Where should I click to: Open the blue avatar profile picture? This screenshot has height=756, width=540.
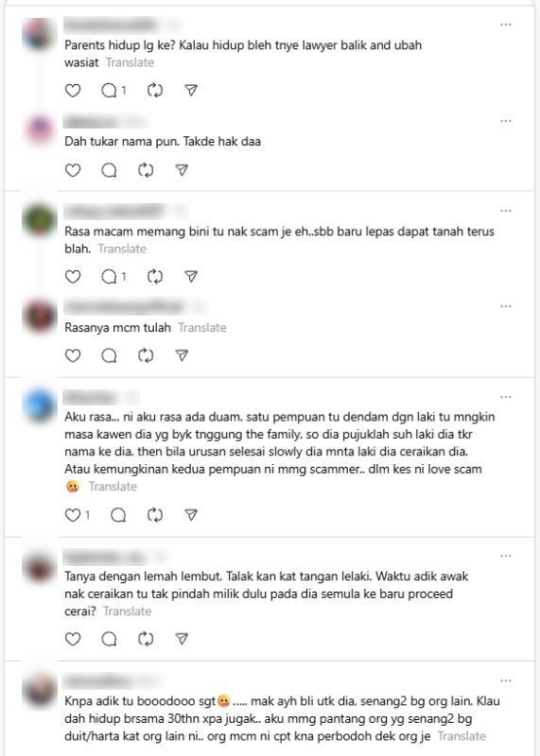[40, 405]
